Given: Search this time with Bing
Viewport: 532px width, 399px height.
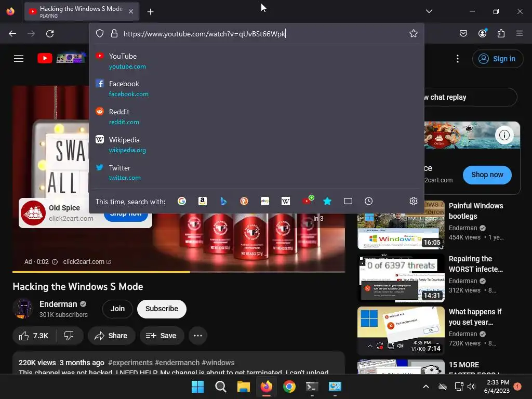Looking at the screenshot, I should pos(223,201).
